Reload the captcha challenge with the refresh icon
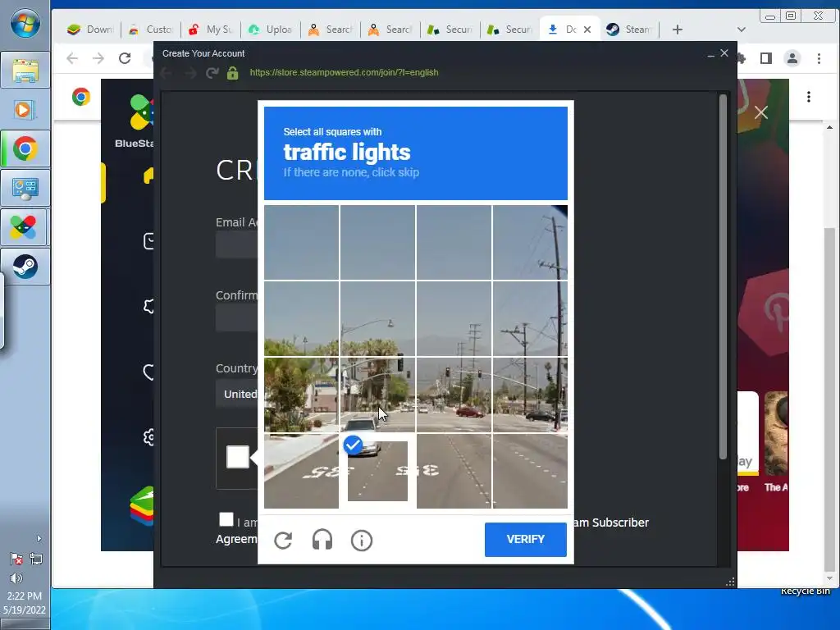Viewport: 840px width, 630px height. click(x=283, y=540)
